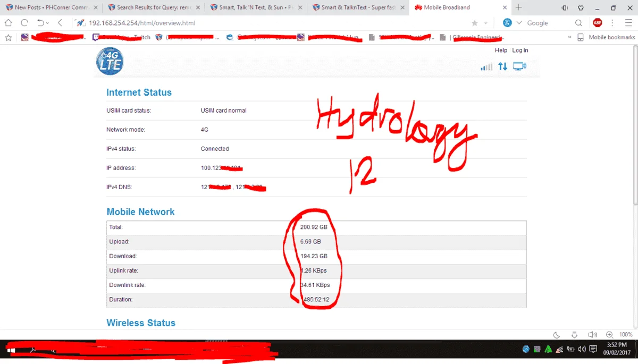Click the signal strength bars icon
The width and height of the screenshot is (638, 364).
[486, 66]
